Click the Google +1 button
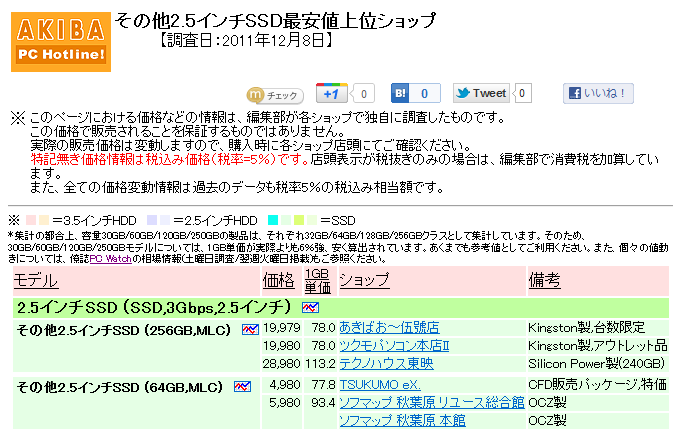673x434 pixels. 332,93
